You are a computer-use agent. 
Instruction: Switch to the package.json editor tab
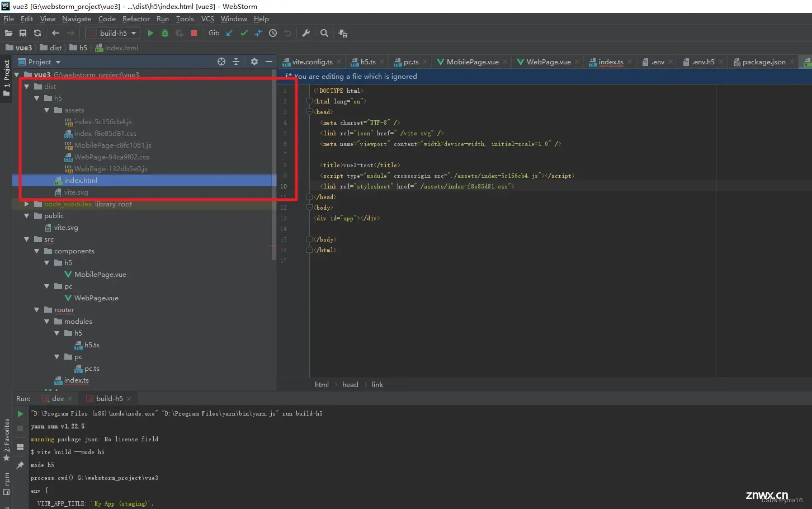[764, 62]
